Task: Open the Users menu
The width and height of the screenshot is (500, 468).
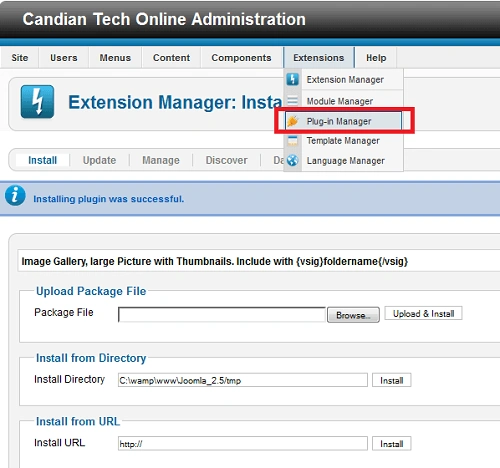Action: [x=64, y=58]
